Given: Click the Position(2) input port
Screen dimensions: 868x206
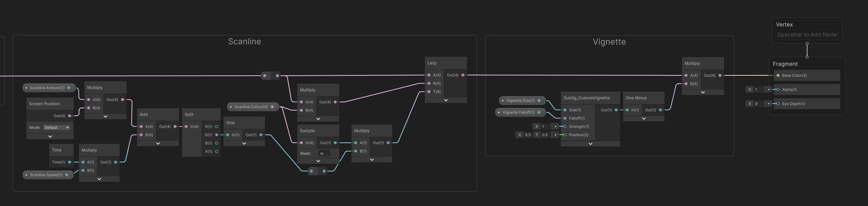Looking at the screenshot, I should (x=565, y=135).
